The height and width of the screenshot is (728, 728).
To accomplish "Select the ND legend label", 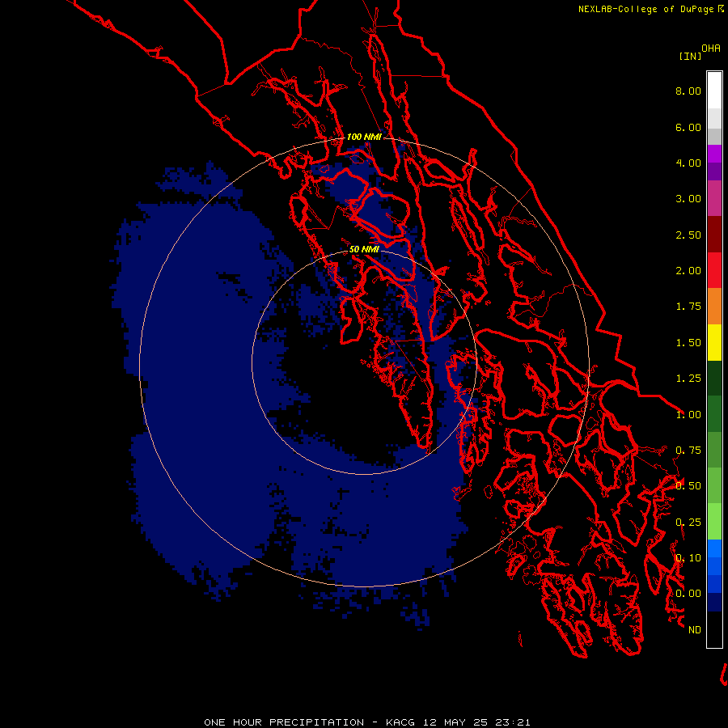I will [x=695, y=630].
